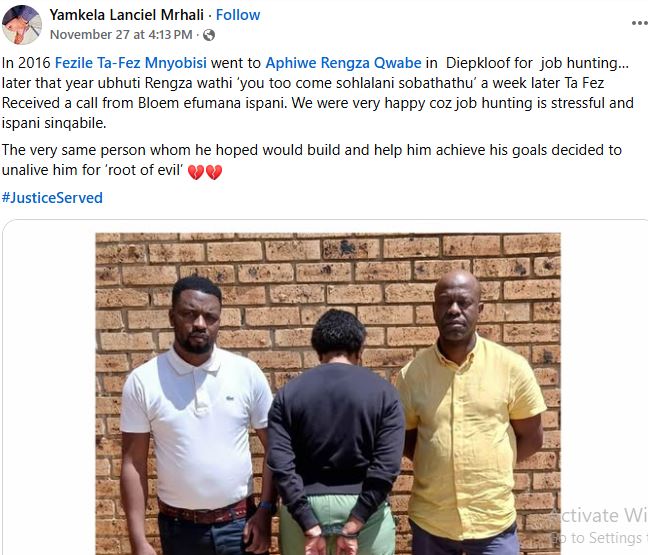Click the 'Go to Settings' watermark text
The width and height of the screenshot is (648, 555).
(x=598, y=538)
